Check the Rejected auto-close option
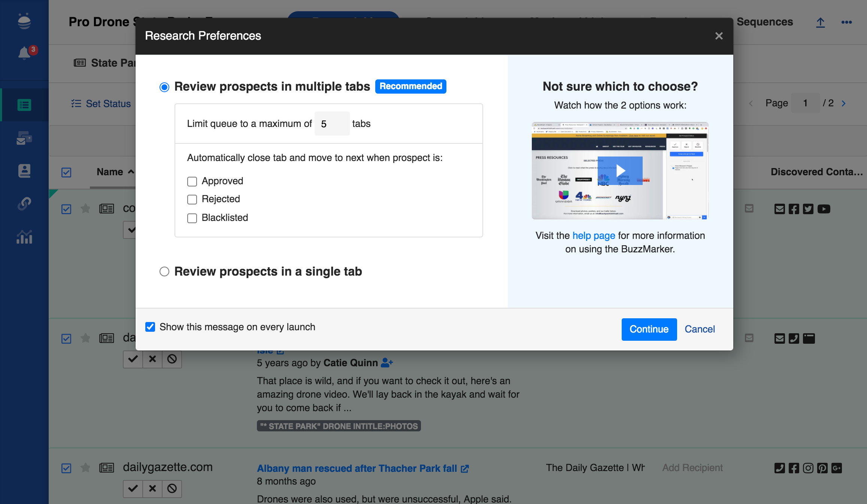This screenshot has width=867, height=504. pos(192,200)
